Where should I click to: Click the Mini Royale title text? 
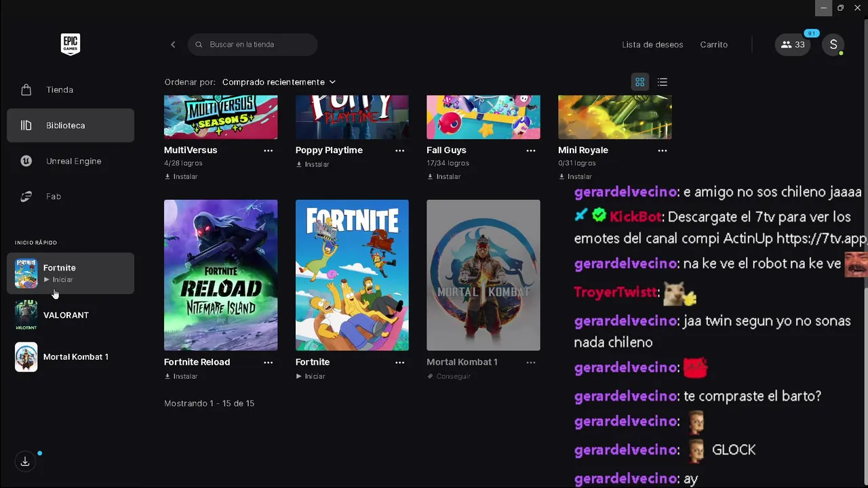pos(583,150)
